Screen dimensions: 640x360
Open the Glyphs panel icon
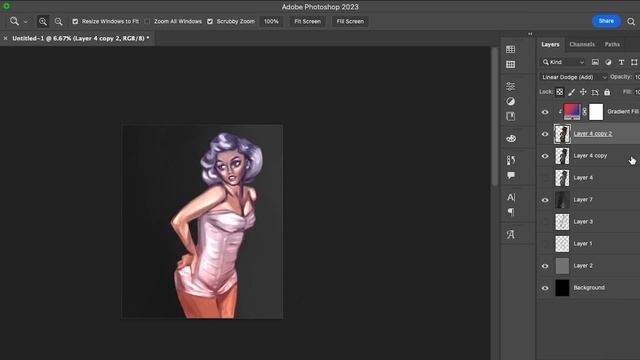click(511, 235)
